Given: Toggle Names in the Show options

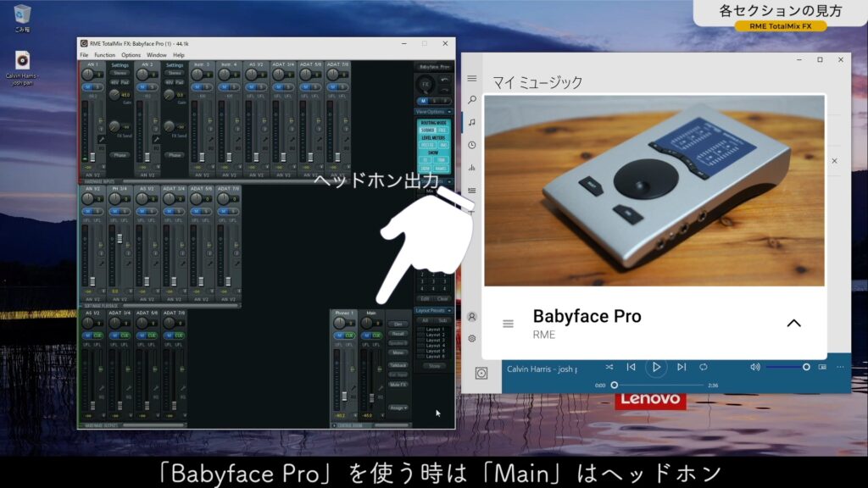Looking at the screenshot, I should pos(441,169).
